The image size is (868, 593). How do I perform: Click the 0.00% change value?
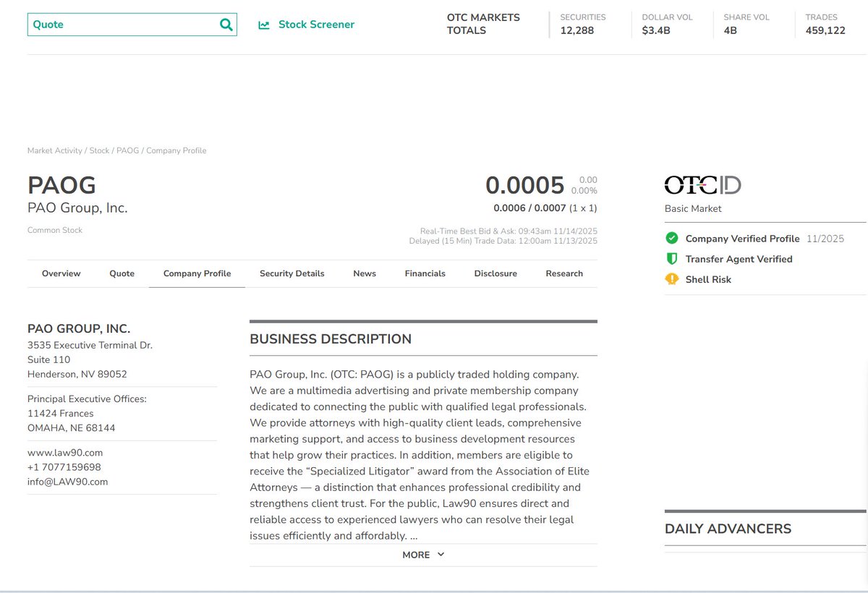click(x=584, y=191)
